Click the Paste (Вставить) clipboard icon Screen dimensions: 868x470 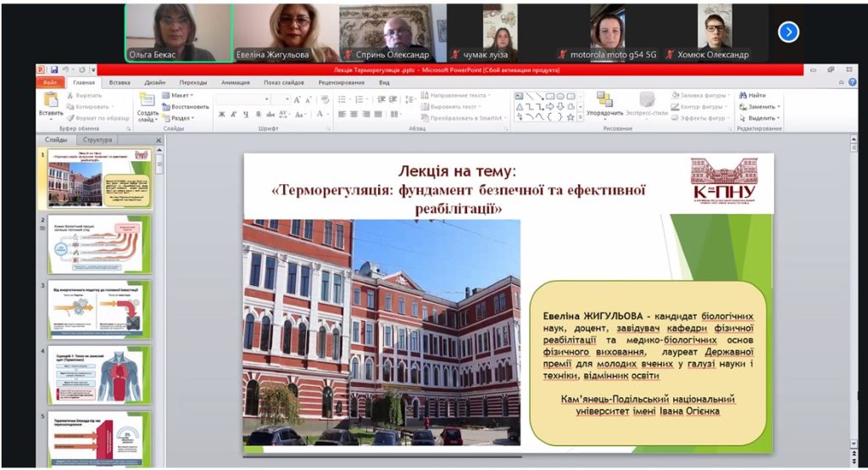[50, 101]
